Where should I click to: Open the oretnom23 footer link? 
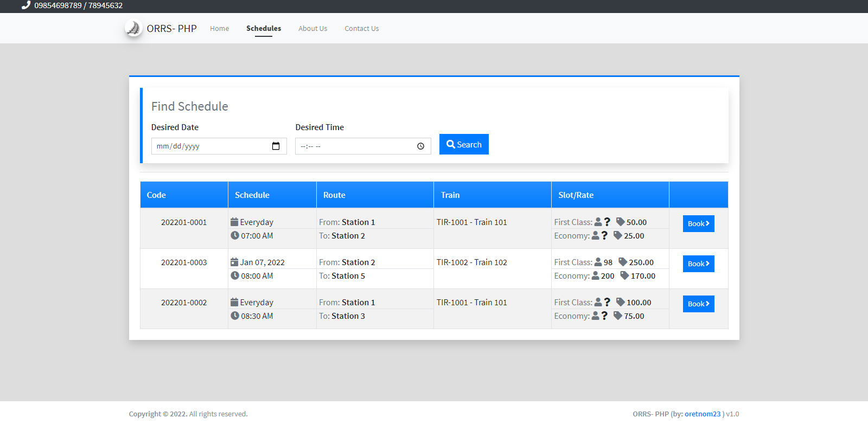click(x=703, y=414)
